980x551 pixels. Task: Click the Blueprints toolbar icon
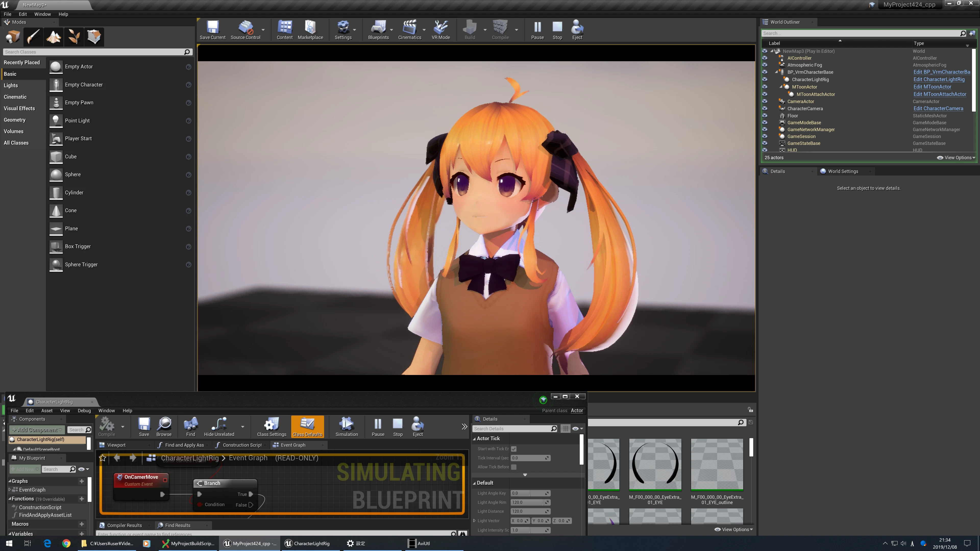(378, 30)
